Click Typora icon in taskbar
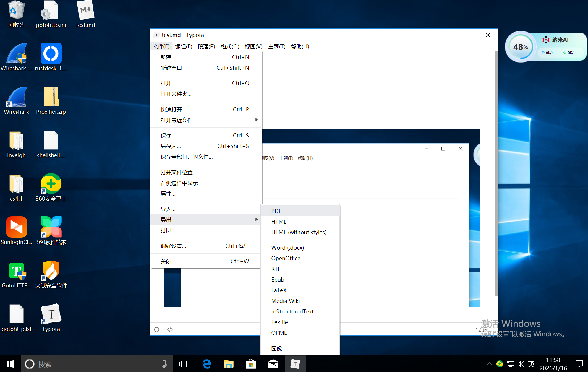Screen dimensions: 588x372 pyautogui.click(x=295, y=364)
